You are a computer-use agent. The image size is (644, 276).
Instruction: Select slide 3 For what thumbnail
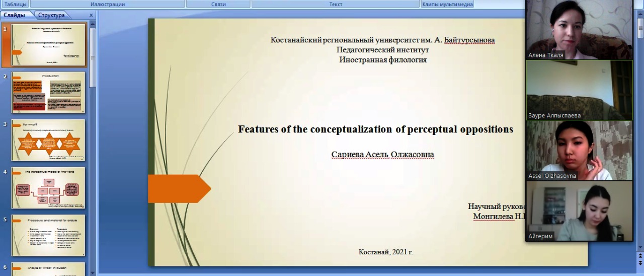48,140
